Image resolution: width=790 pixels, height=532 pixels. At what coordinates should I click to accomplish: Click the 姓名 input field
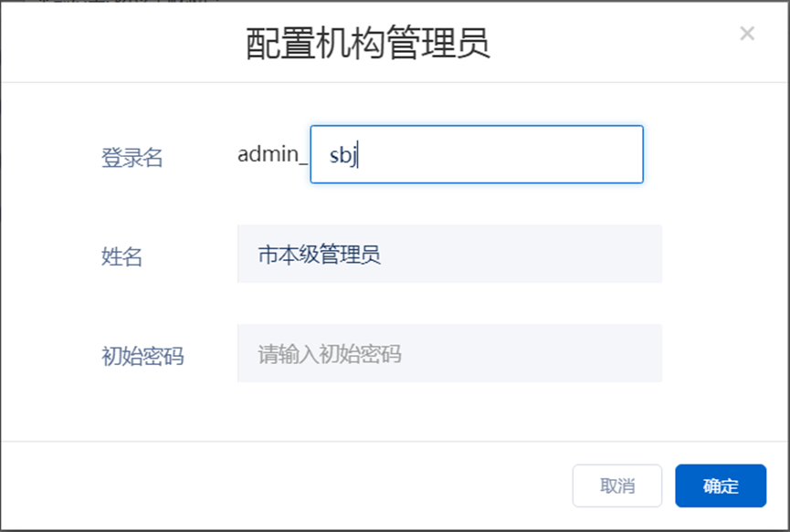tap(449, 255)
